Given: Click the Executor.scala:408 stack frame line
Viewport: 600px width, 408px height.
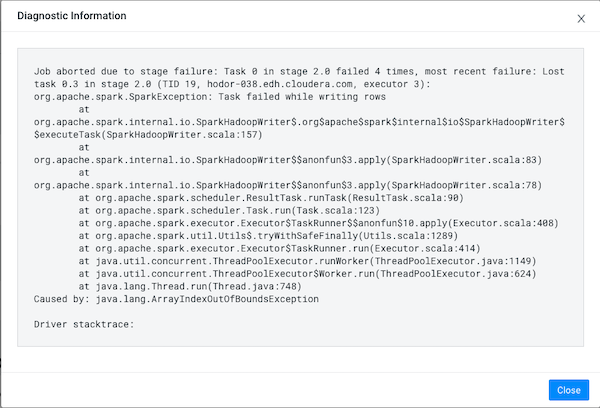Looking at the screenshot, I should click(319, 223).
